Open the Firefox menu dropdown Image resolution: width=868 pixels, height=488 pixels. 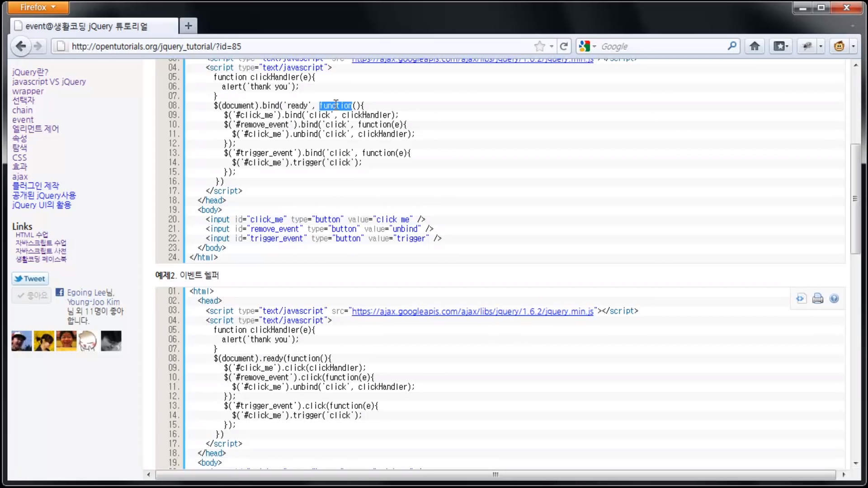[x=38, y=7]
